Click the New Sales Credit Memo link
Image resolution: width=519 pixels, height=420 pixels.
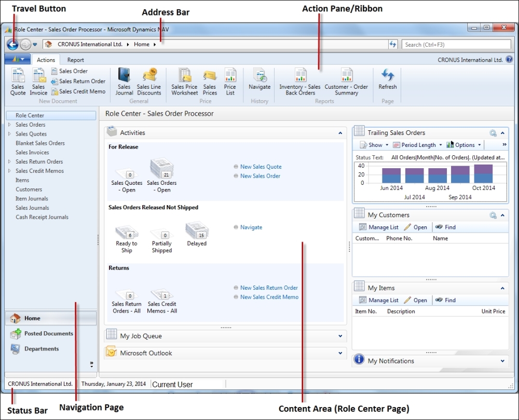coord(269,297)
